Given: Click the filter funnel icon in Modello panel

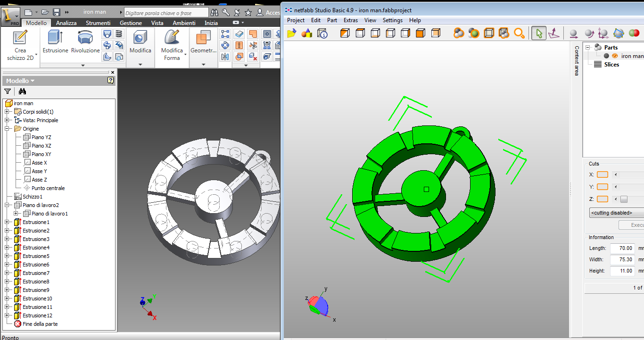Looking at the screenshot, I should pos(8,91).
